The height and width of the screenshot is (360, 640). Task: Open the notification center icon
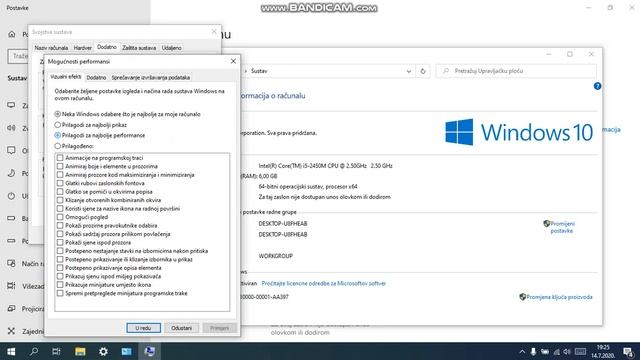[628, 351]
